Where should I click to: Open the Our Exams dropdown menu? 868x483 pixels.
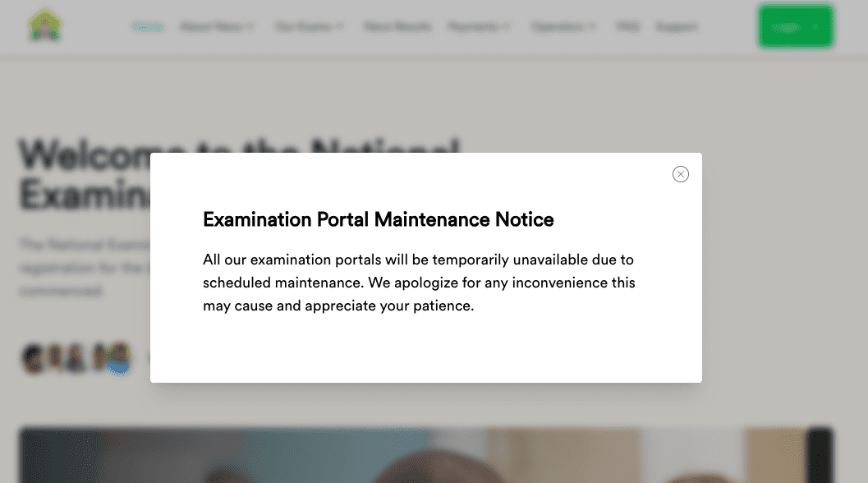[x=305, y=25]
